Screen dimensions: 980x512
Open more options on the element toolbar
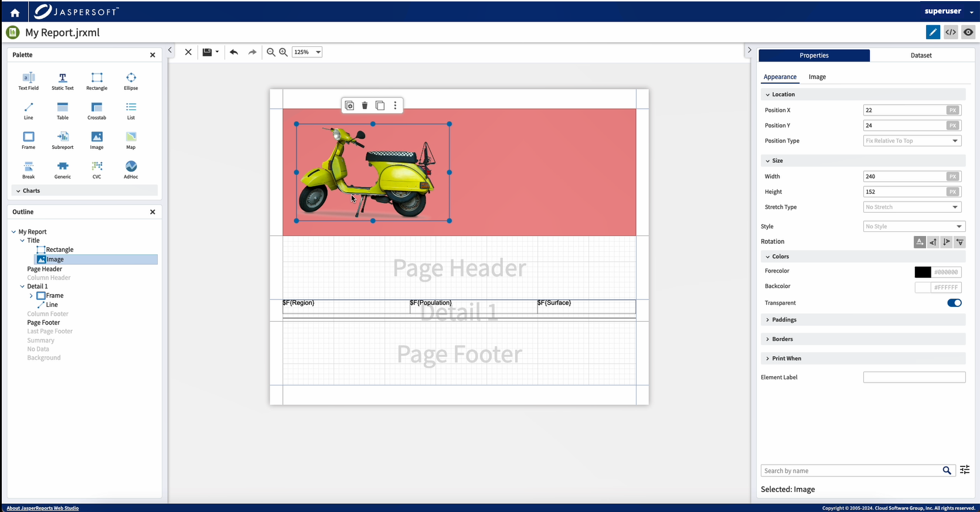395,105
